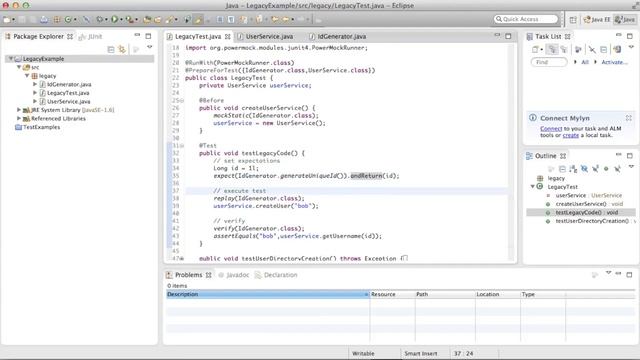The width and height of the screenshot is (640, 360).
Task: Open the JUnit view tab
Action: click(x=91, y=37)
